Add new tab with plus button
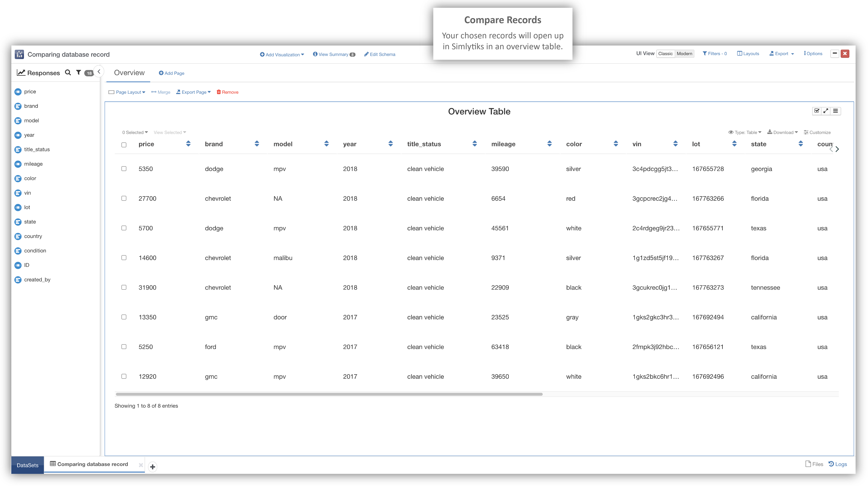The height and width of the screenshot is (486, 868). 153,467
